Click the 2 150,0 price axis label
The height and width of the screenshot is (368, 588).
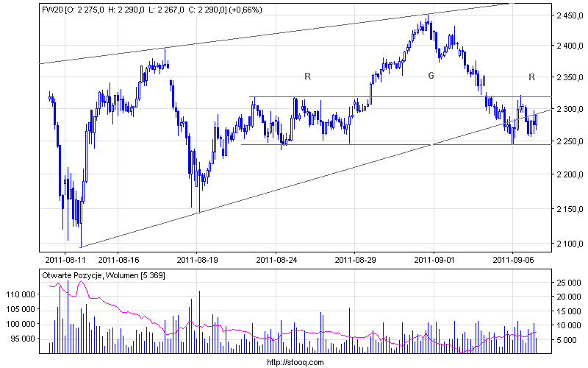pos(570,209)
